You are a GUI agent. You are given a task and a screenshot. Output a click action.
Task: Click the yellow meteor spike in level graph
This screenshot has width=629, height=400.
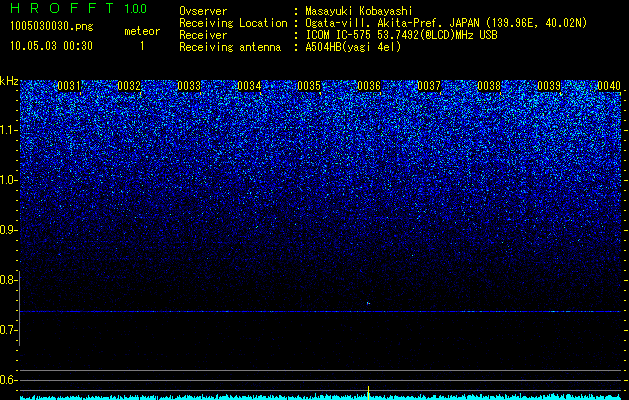pos(368,392)
